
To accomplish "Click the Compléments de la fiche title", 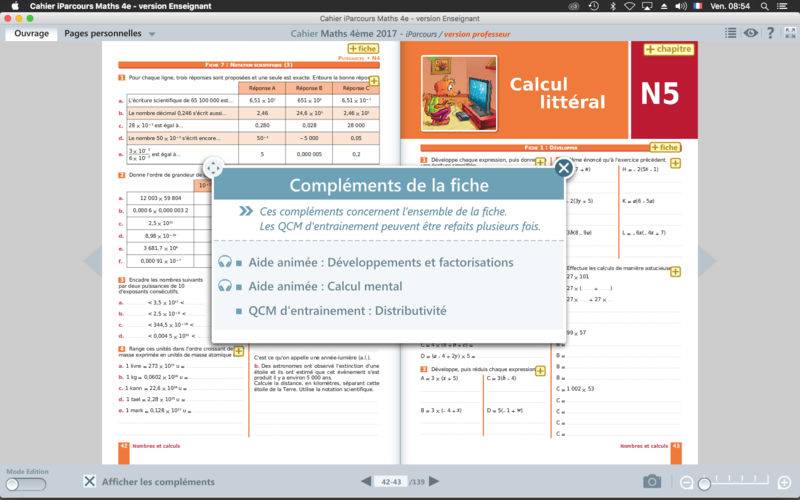I will (389, 185).
